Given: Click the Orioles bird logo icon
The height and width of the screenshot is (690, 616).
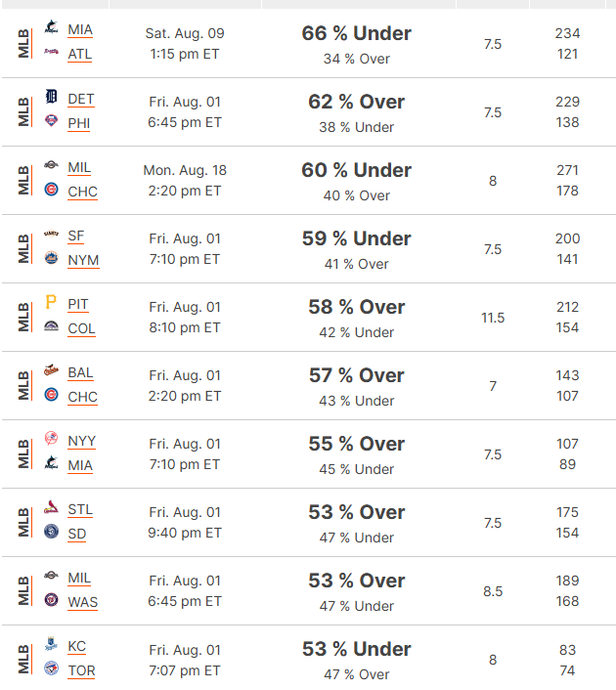Looking at the screenshot, I should [x=51, y=370].
